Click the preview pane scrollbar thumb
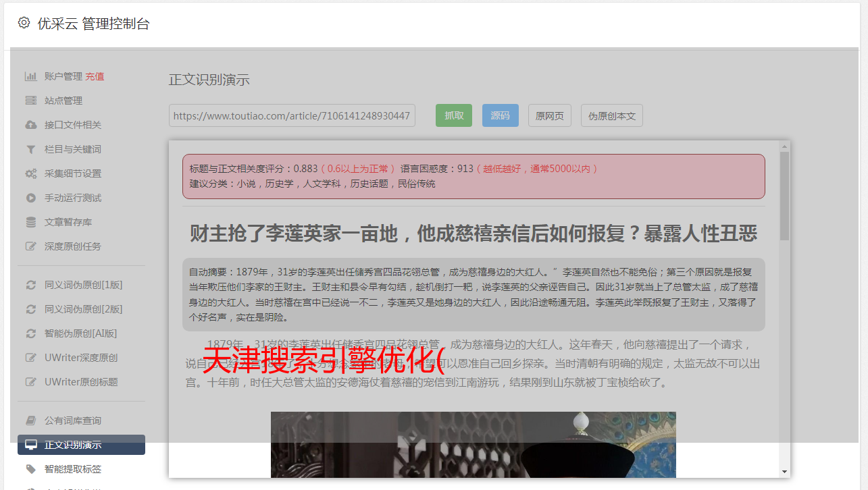Screen dimensions: 868x490 (784, 196)
